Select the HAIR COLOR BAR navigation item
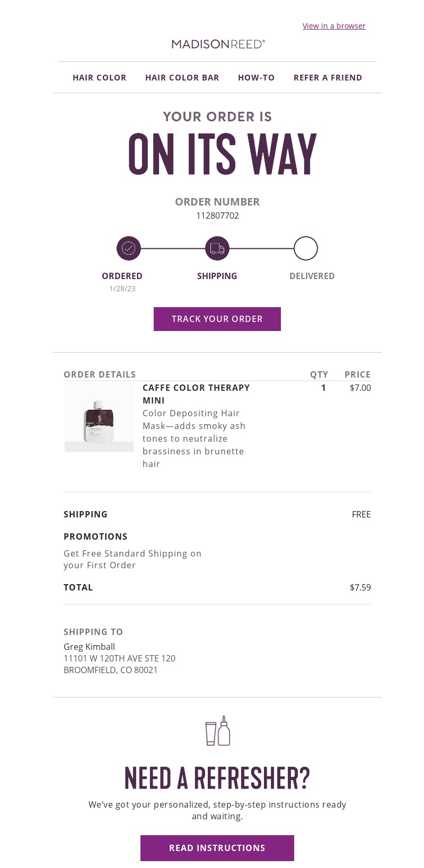 click(182, 77)
